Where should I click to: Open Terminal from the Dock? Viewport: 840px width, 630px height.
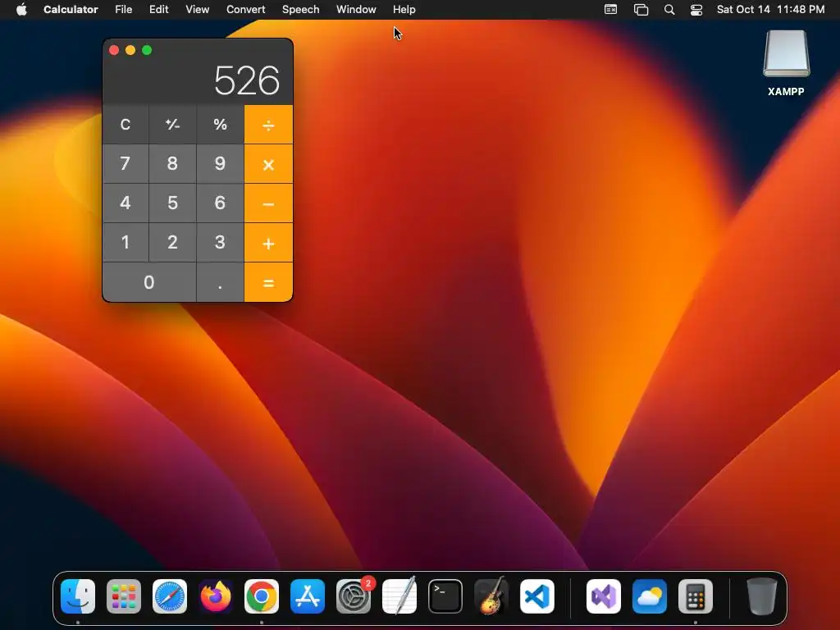pyautogui.click(x=445, y=596)
